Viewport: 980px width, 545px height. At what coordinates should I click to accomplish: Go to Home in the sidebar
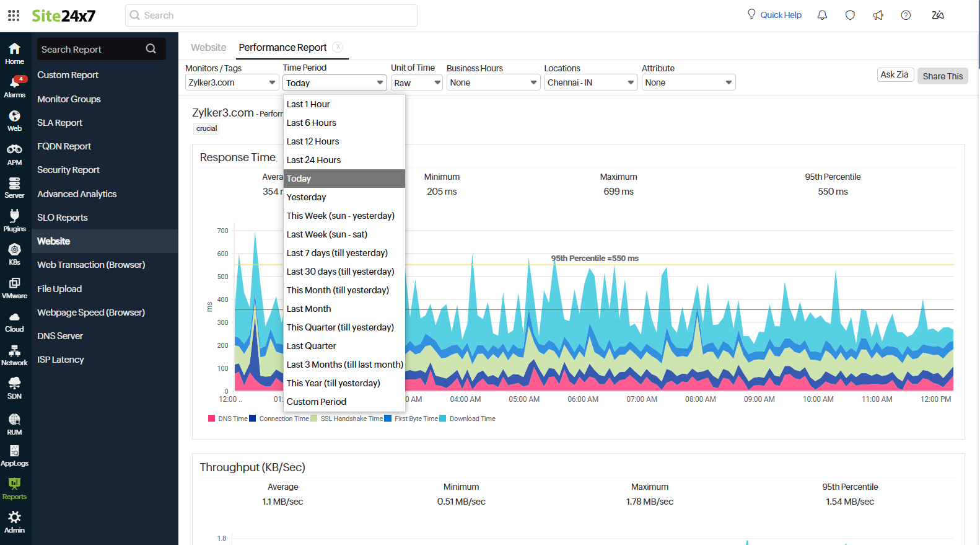pyautogui.click(x=15, y=53)
